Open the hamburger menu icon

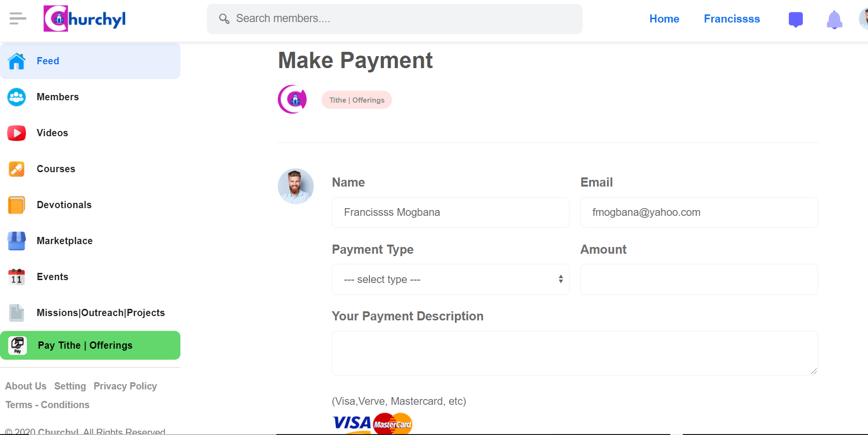click(x=18, y=19)
